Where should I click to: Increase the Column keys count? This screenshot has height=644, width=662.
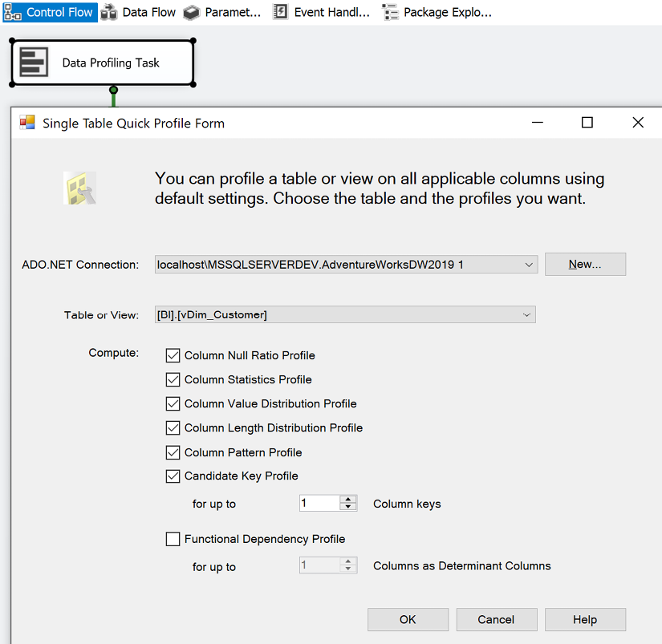(x=348, y=500)
